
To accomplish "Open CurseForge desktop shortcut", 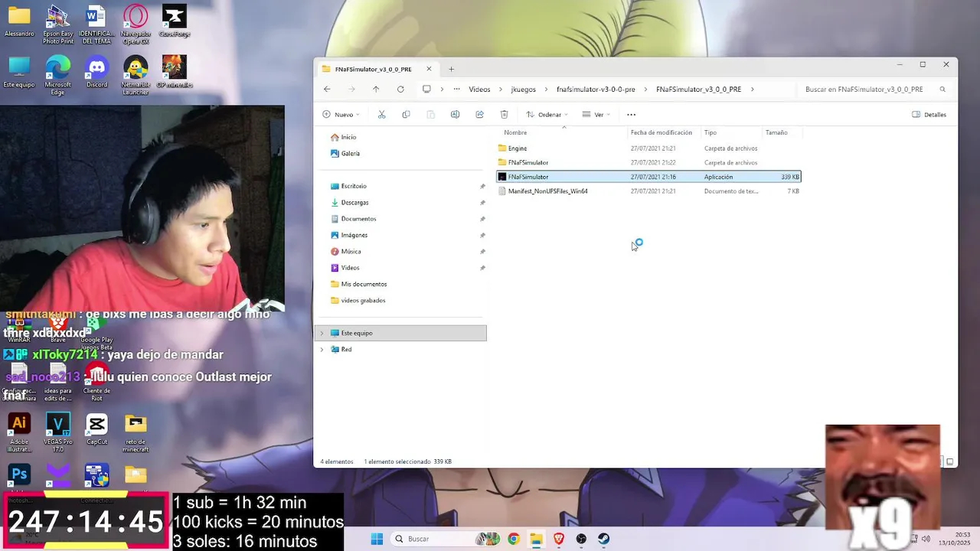I will pyautogui.click(x=174, y=21).
